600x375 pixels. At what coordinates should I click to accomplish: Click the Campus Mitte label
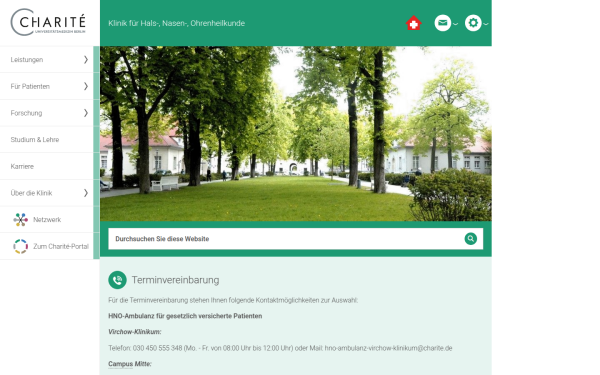[x=130, y=364]
